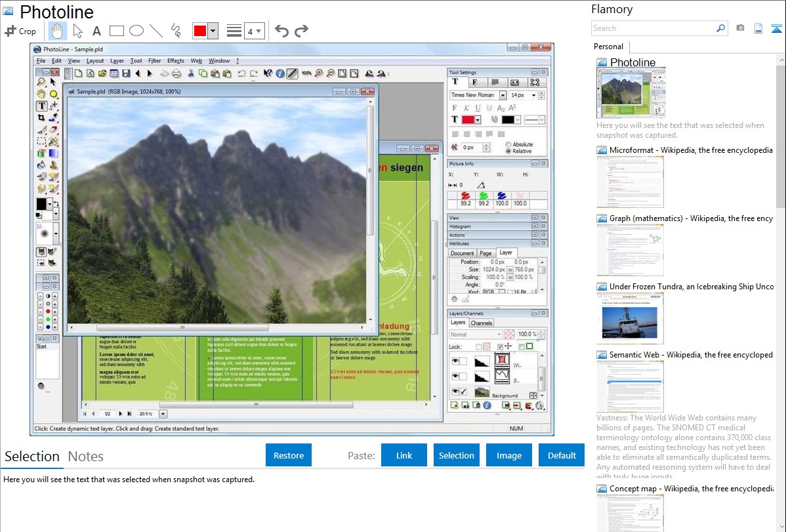The width and height of the screenshot is (786, 532).
Task: Open the red annotation color dropdown
Action: click(x=213, y=31)
